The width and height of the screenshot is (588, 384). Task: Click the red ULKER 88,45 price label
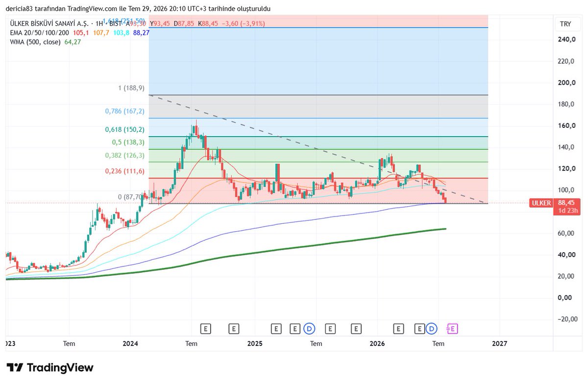[555, 203]
